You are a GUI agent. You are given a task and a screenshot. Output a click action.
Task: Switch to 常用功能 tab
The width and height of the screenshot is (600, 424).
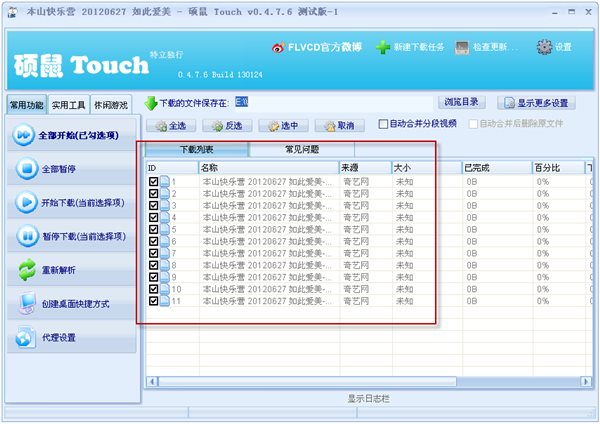click(x=26, y=105)
